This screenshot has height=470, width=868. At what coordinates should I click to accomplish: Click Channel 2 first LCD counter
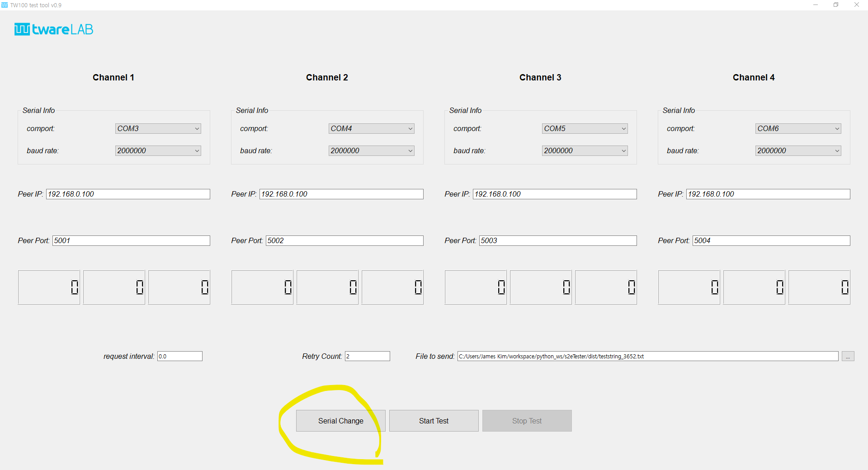[x=262, y=287]
